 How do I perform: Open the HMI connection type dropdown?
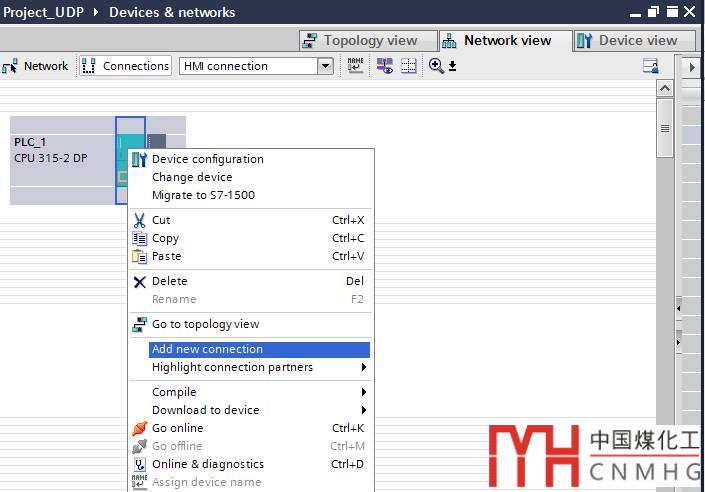pos(325,66)
